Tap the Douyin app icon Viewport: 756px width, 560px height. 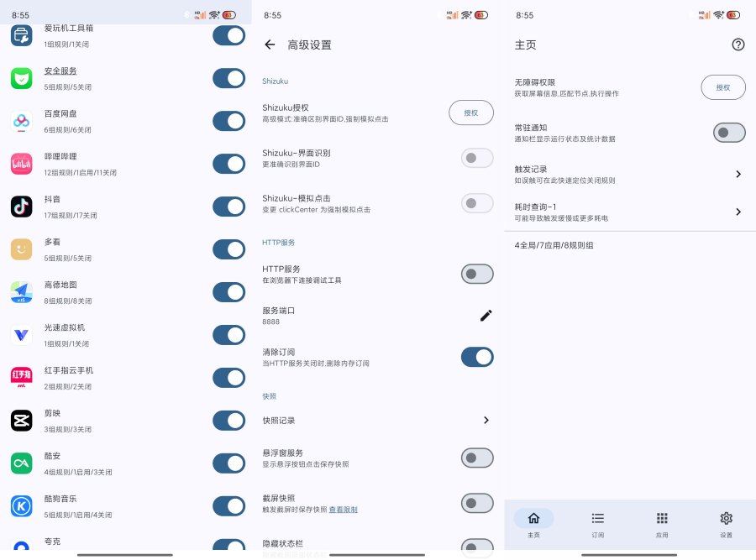21,206
